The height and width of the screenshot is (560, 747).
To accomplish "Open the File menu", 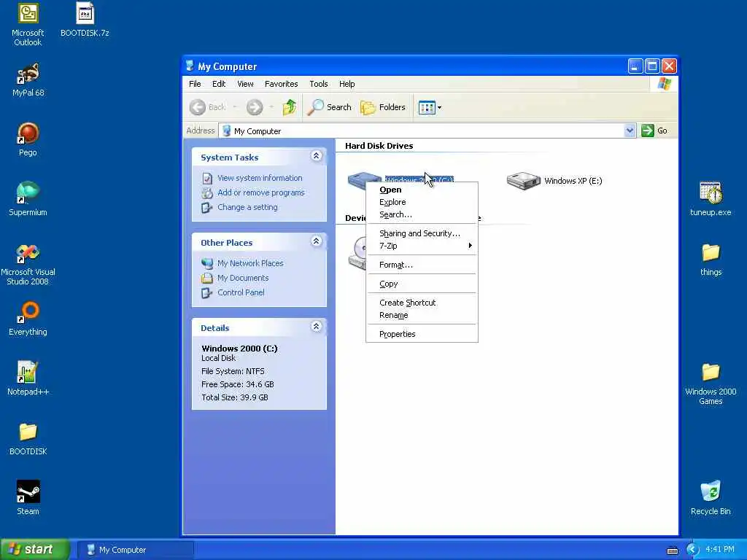I will [195, 84].
